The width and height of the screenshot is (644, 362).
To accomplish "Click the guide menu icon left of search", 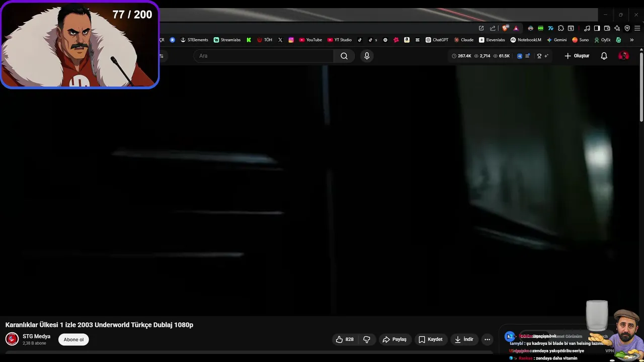I will (161, 56).
